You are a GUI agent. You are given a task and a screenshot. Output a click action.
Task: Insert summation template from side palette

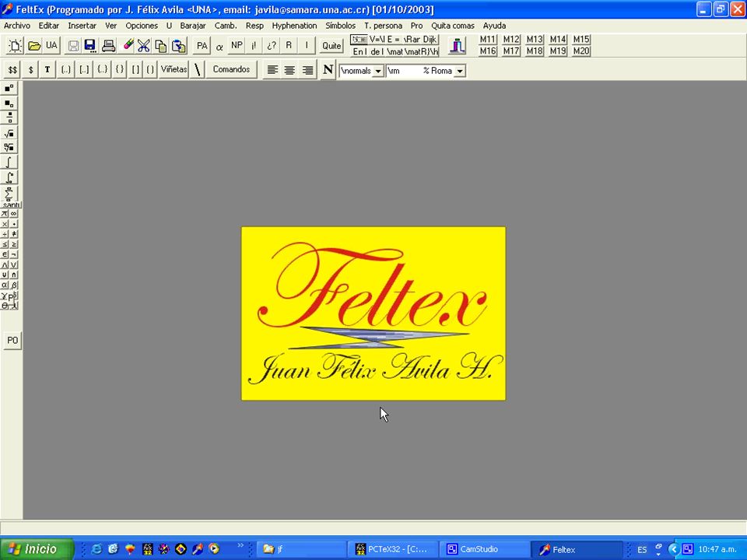click(9, 193)
